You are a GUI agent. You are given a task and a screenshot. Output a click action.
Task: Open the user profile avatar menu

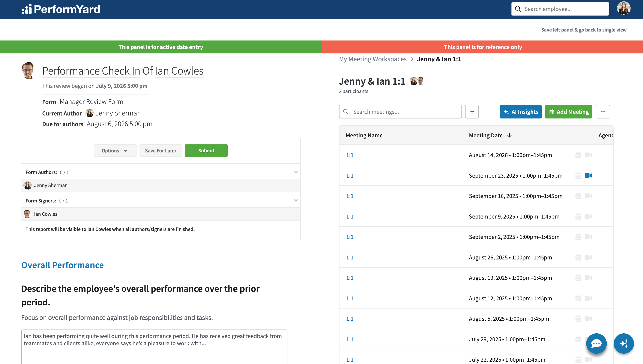tap(623, 9)
